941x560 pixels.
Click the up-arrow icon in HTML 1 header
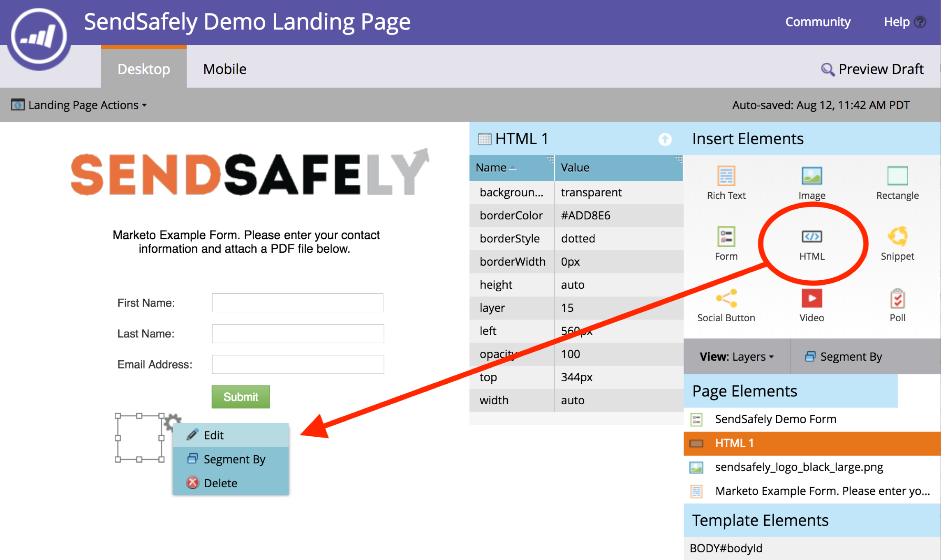coord(665,139)
